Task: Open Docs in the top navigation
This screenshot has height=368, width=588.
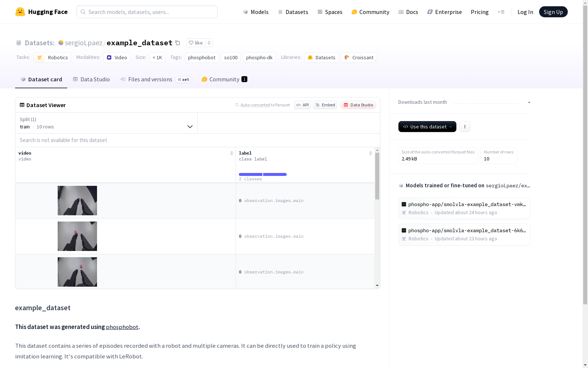Action: 408,12
